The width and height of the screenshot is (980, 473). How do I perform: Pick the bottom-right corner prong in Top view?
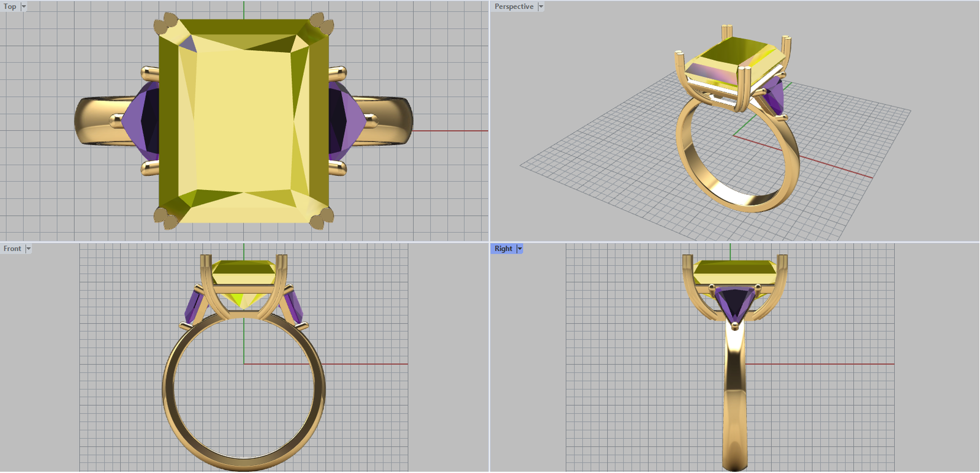[322, 218]
